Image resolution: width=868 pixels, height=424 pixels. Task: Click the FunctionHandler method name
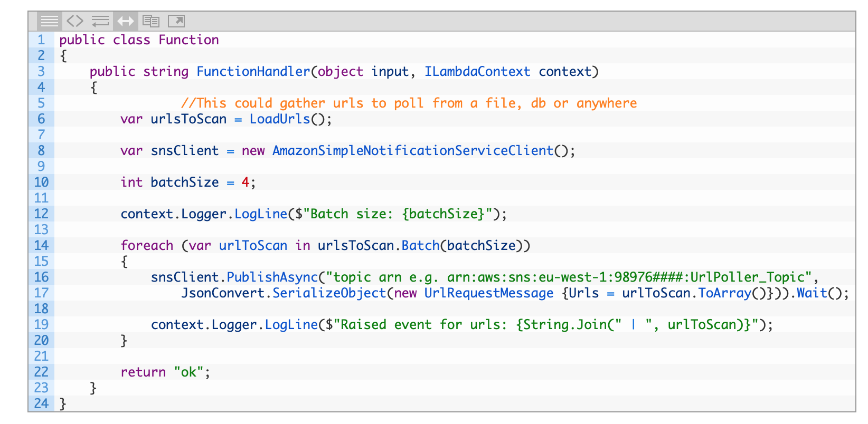(253, 72)
